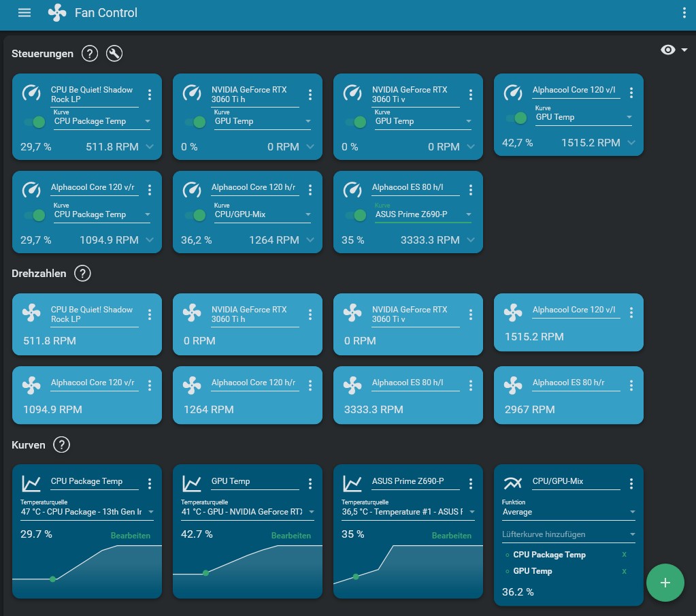
Task: Click Bearbeiten on GPU Temp curve
Action: [291, 536]
